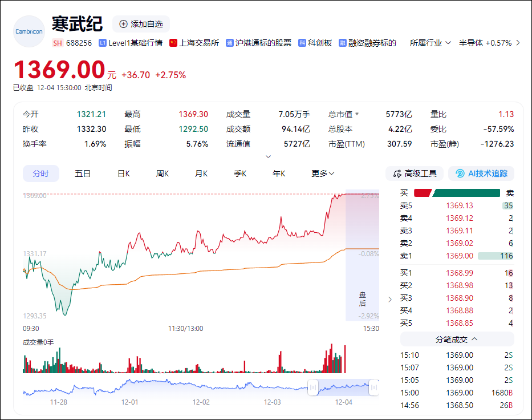Click the plus icon in 添加自选
Viewport: 532px width, 420px height.
124,24
